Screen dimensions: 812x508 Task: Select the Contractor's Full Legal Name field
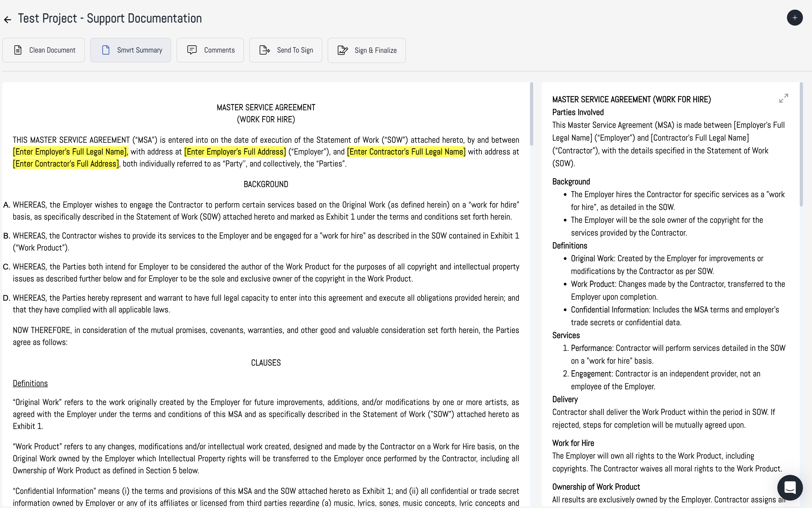pyautogui.click(x=406, y=152)
